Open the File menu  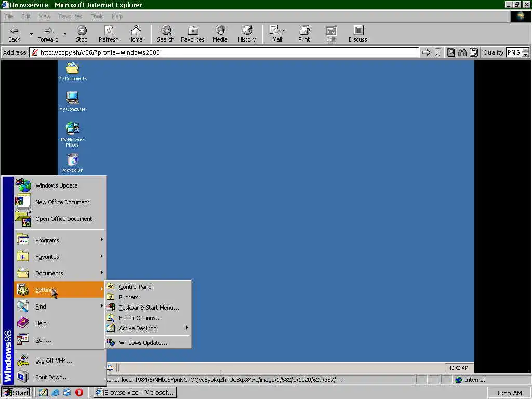click(9, 16)
